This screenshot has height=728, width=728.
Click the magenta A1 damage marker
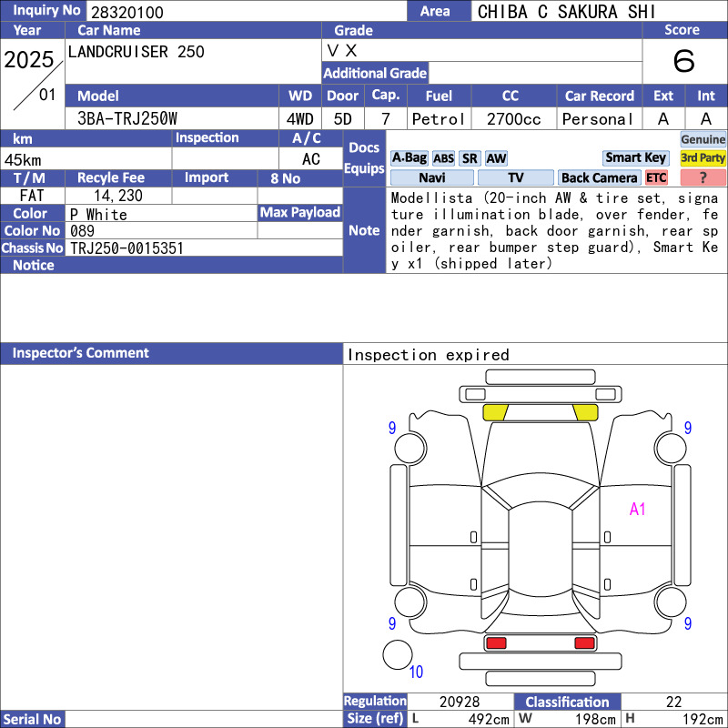(638, 510)
